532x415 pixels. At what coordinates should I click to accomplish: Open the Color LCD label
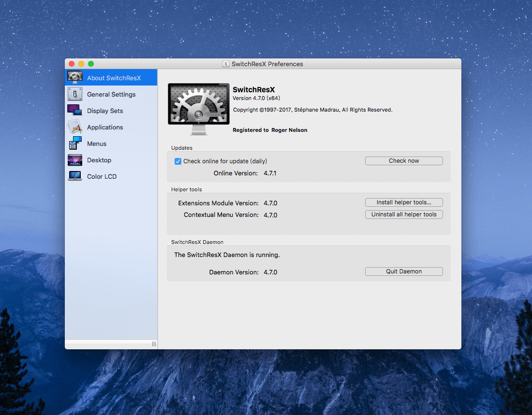tap(102, 177)
